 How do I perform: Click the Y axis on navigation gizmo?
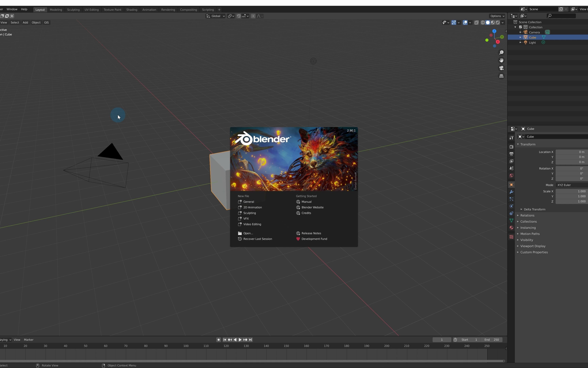502,37
